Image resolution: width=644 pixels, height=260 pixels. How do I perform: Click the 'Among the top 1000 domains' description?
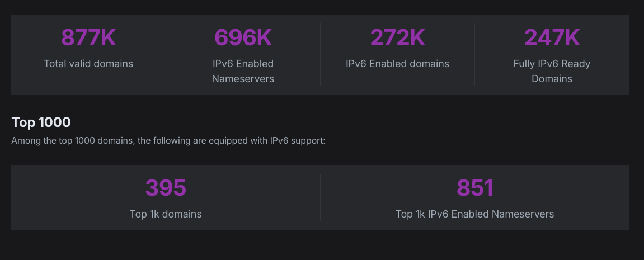tap(168, 140)
